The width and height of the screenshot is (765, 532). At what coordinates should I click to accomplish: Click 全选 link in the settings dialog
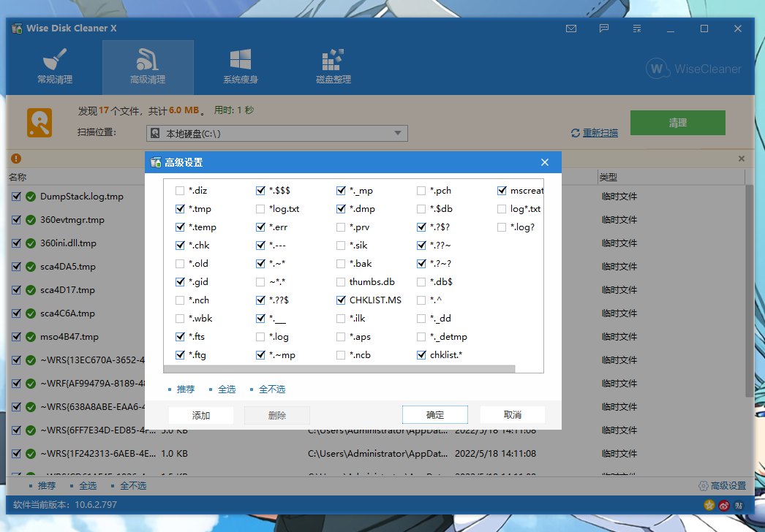pyautogui.click(x=227, y=389)
